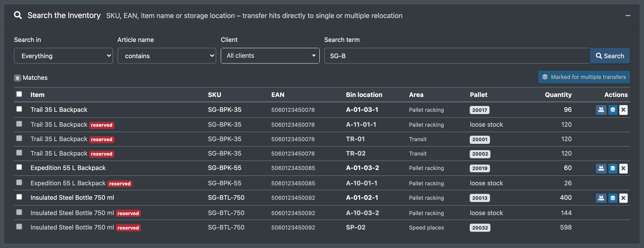Toggle the checkbox for the TR-01 row
Image resolution: width=644 pixels, height=248 pixels.
pos(19,138)
